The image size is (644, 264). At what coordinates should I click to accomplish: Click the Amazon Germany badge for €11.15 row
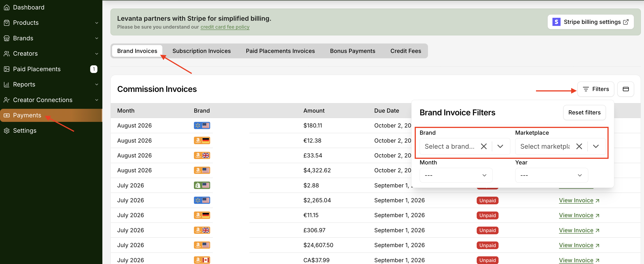pos(202,215)
